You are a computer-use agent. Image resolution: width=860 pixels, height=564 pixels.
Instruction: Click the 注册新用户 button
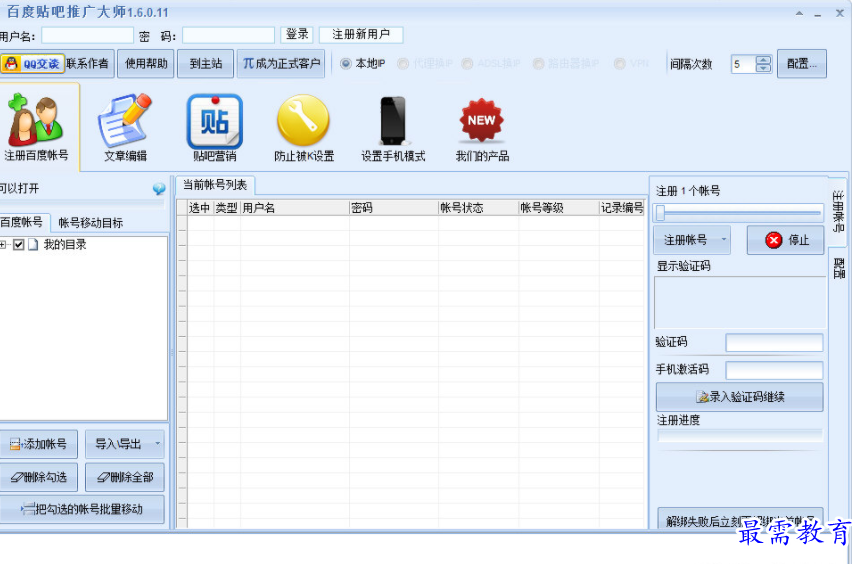pos(361,35)
